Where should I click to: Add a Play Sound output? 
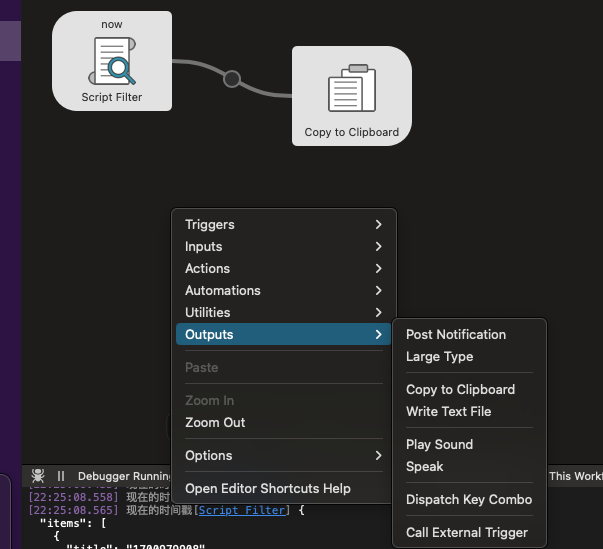click(x=439, y=445)
